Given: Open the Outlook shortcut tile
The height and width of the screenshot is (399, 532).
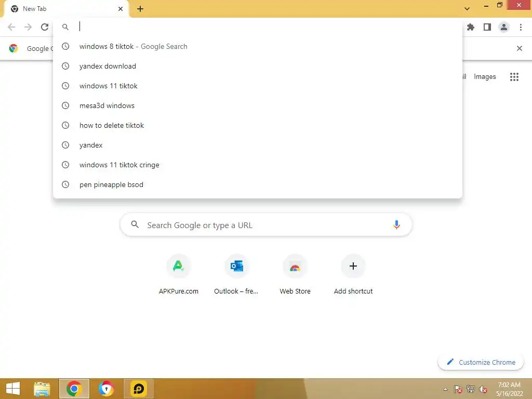Looking at the screenshot, I should pyautogui.click(x=236, y=275).
